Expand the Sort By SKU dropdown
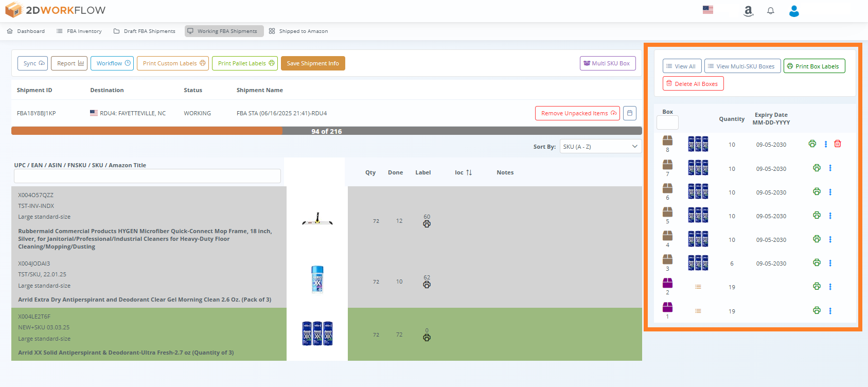 tap(600, 147)
